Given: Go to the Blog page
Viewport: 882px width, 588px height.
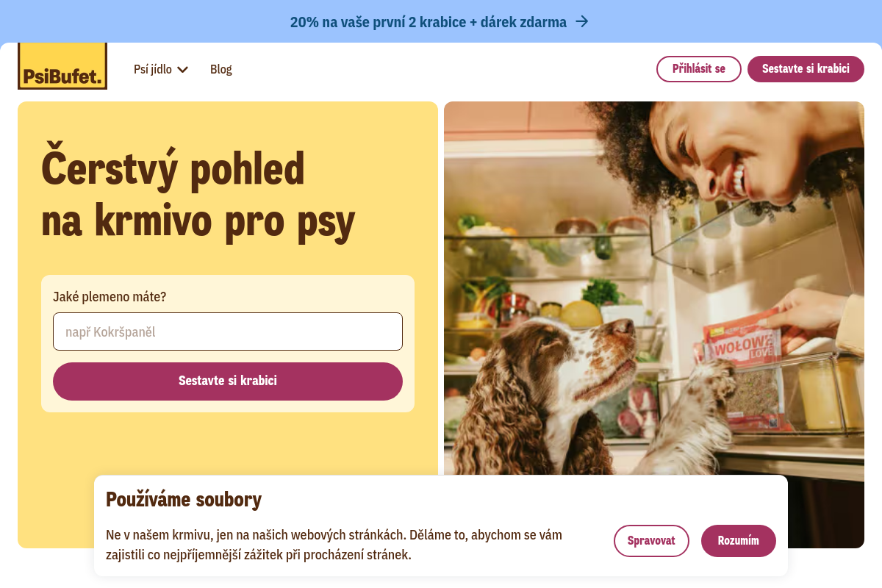Looking at the screenshot, I should [x=221, y=69].
